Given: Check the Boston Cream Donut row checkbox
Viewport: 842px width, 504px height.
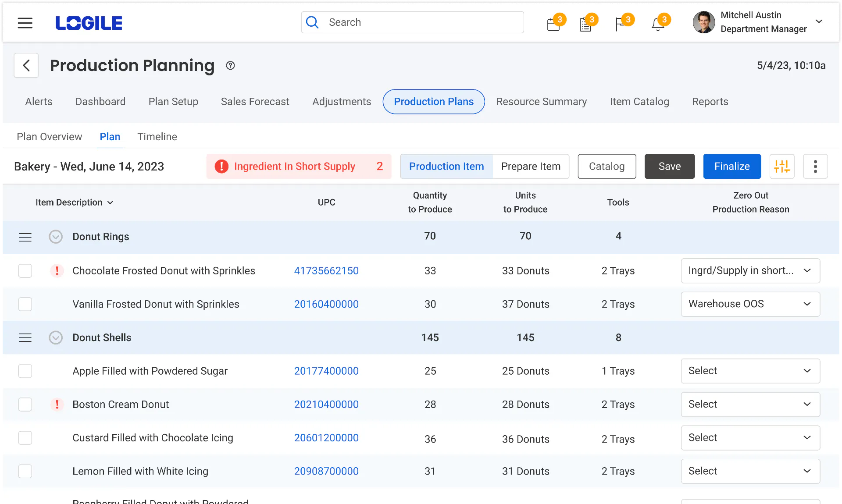Looking at the screenshot, I should click(x=25, y=405).
